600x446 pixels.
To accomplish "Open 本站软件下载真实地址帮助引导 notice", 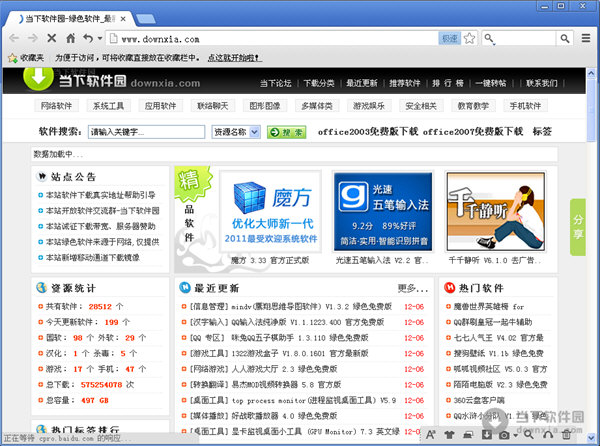I will click(x=100, y=195).
